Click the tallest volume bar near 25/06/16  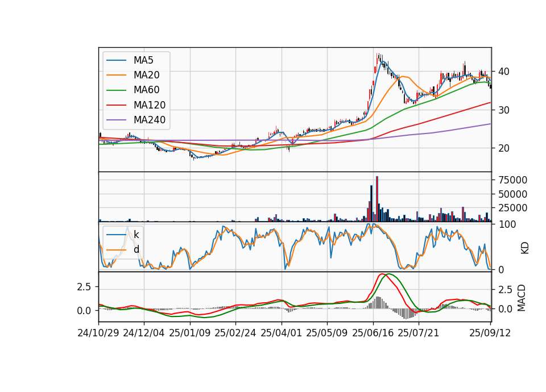377,199
